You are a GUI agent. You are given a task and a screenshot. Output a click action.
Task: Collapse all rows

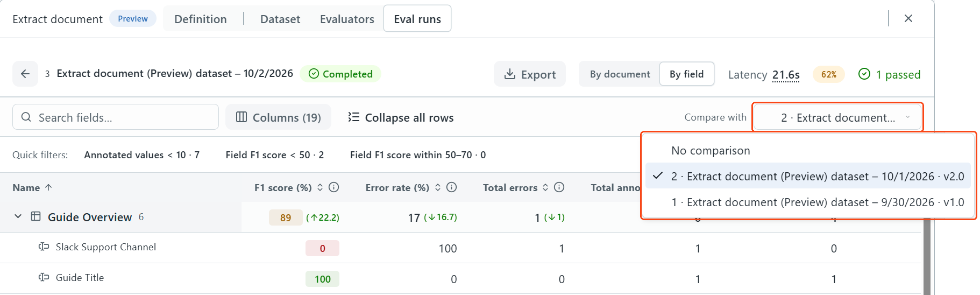(x=401, y=117)
